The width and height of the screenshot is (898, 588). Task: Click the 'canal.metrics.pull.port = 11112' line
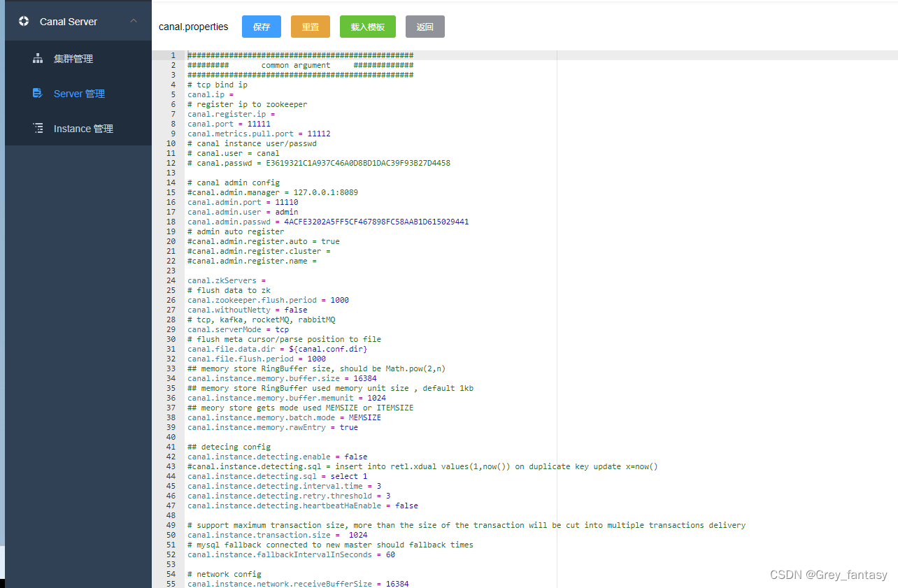click(259, 134)
